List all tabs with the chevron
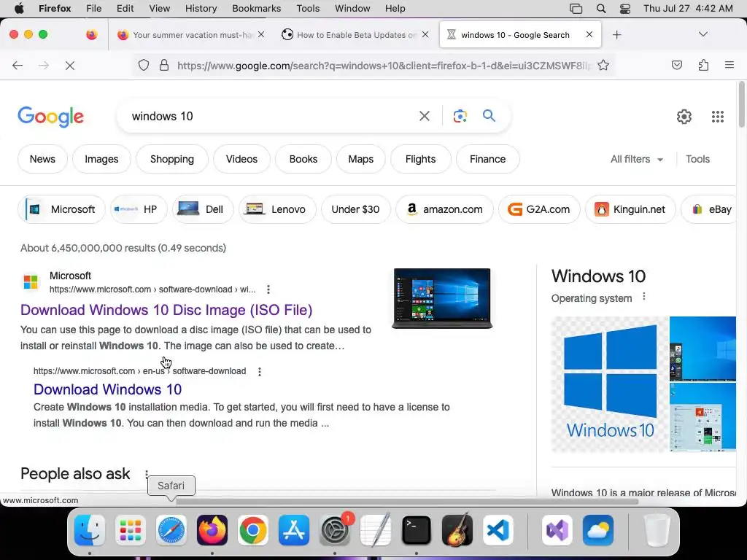 (703, 34)
